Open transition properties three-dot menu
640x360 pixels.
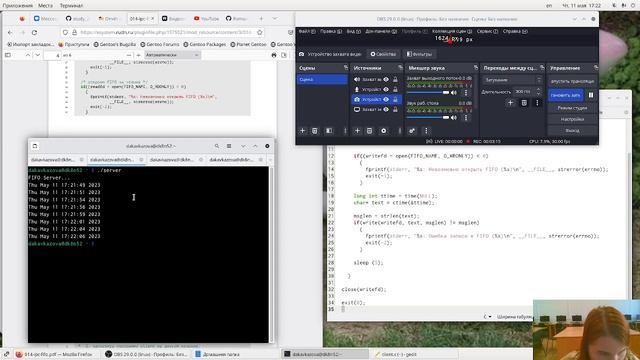coord(537,103)
